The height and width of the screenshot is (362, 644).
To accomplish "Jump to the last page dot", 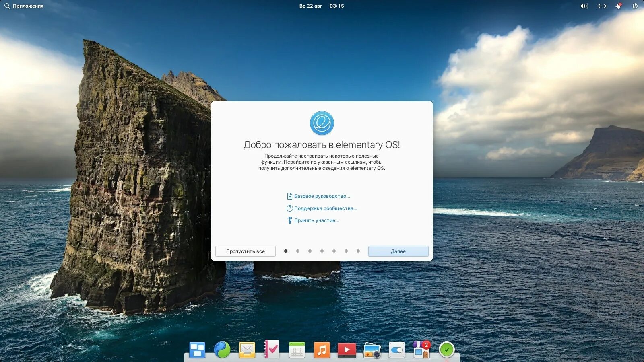I will pyautogui.click(x=358, y=251).
